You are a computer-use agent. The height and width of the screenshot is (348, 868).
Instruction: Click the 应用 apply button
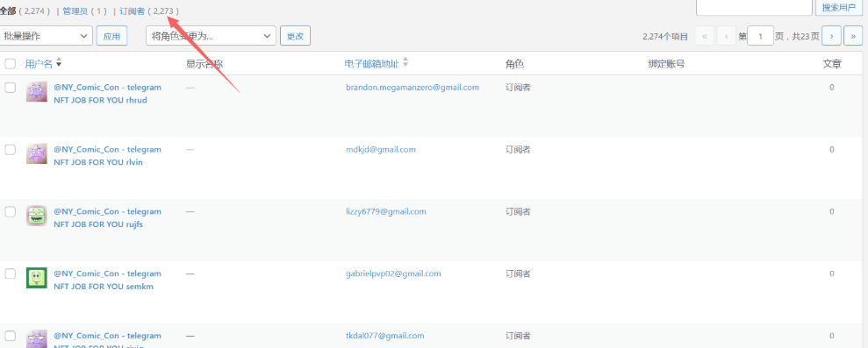click(x=111, y=37)
